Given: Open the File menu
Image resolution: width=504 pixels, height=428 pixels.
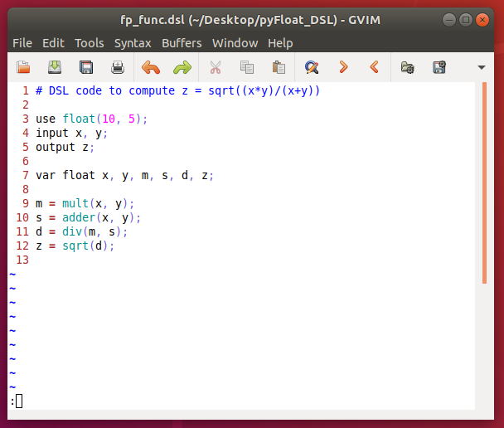Looking at the screenshot, I should [22, 43].
